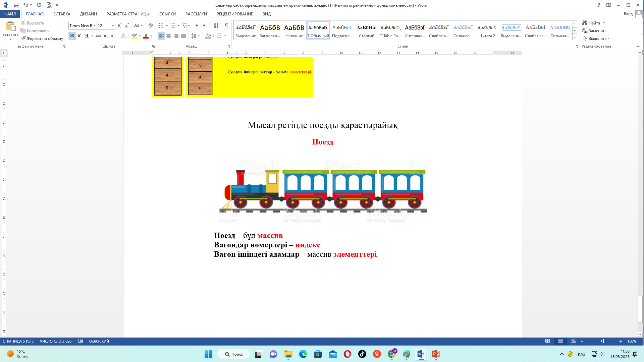The height and width of the screenshot is (362, 644).
Task: Open PowerPoint from the taskbar
Action: pos(436,354)
